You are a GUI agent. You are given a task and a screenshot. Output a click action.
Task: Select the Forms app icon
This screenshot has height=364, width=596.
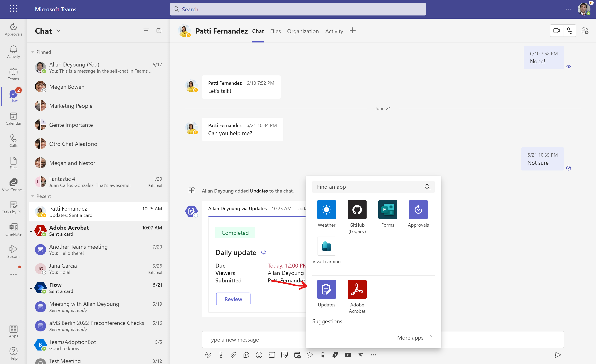387,209
